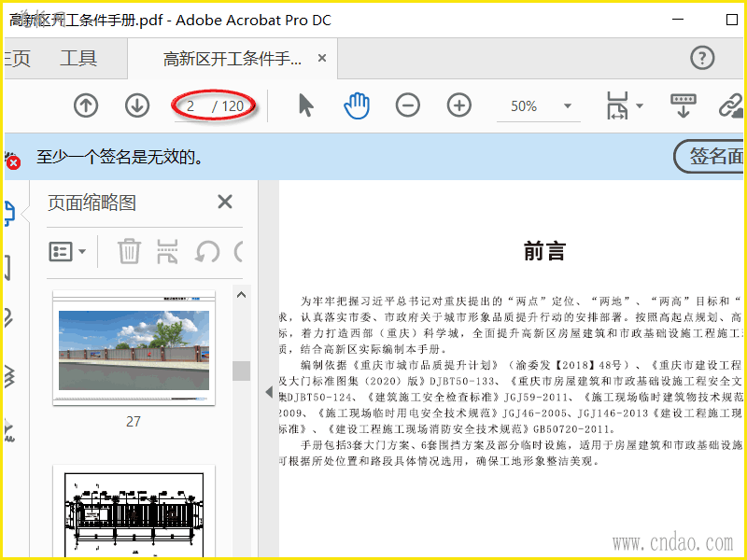Zoom in with the plus button
747x560 pixels.
click(459, 105)
